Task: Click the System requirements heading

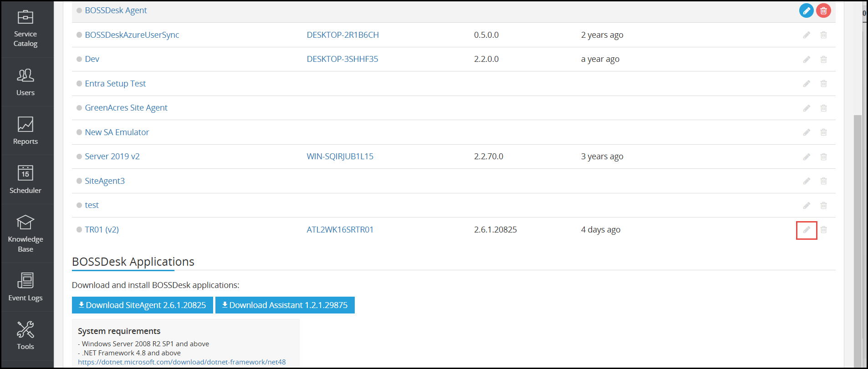Action: (119, 331)
